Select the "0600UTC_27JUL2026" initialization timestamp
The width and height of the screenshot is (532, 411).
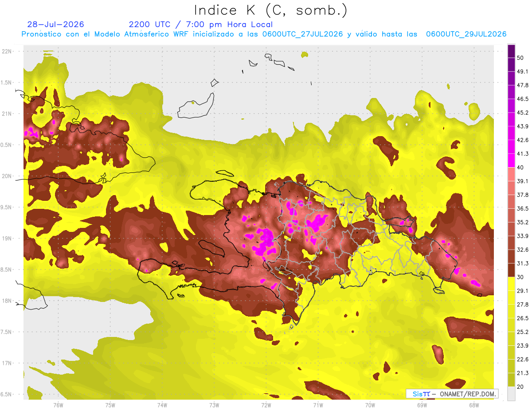tap(302, 34)
